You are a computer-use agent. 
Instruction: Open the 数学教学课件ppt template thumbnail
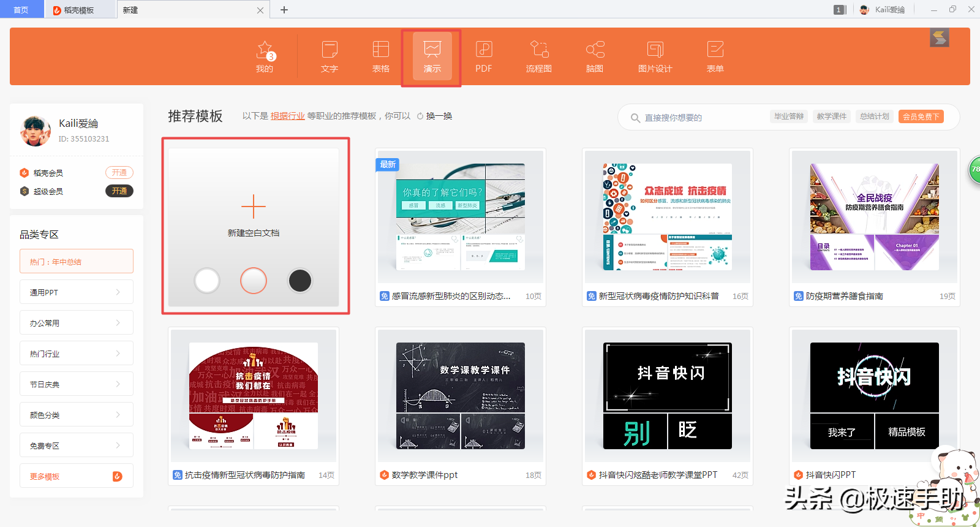(461, 396)
